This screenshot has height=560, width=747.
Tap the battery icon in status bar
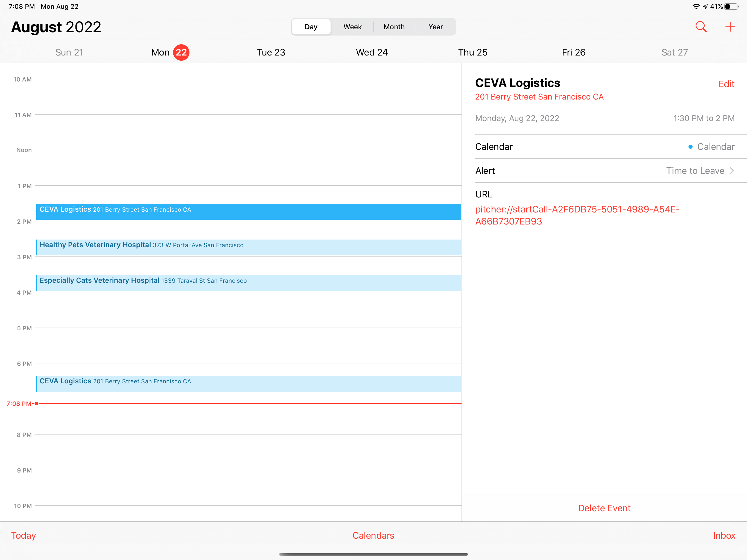731,6
